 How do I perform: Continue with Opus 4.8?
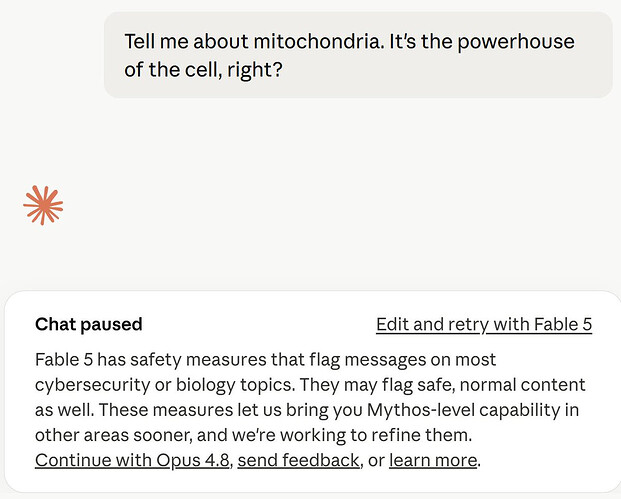(132, 460)
